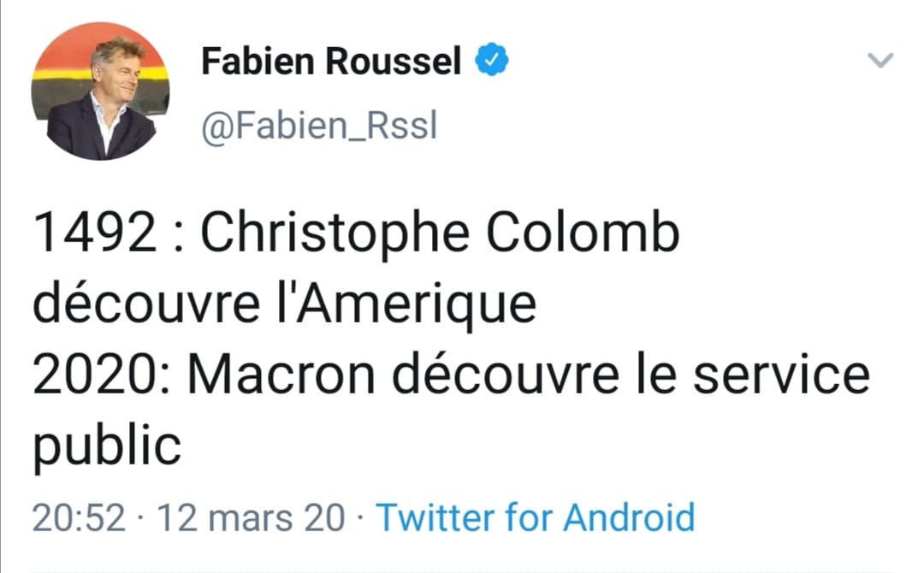Open the avatar image of Fabien Roussel
The width and height of the screenshot is (924, 573).
click(102, 90)
